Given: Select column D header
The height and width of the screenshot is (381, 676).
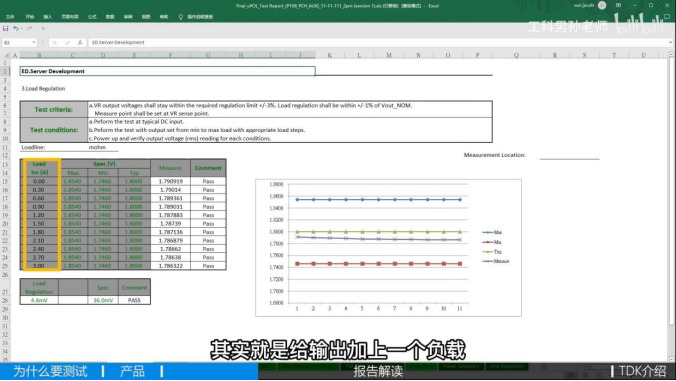Looking at the screenshot, I should [x=103, y=55].
